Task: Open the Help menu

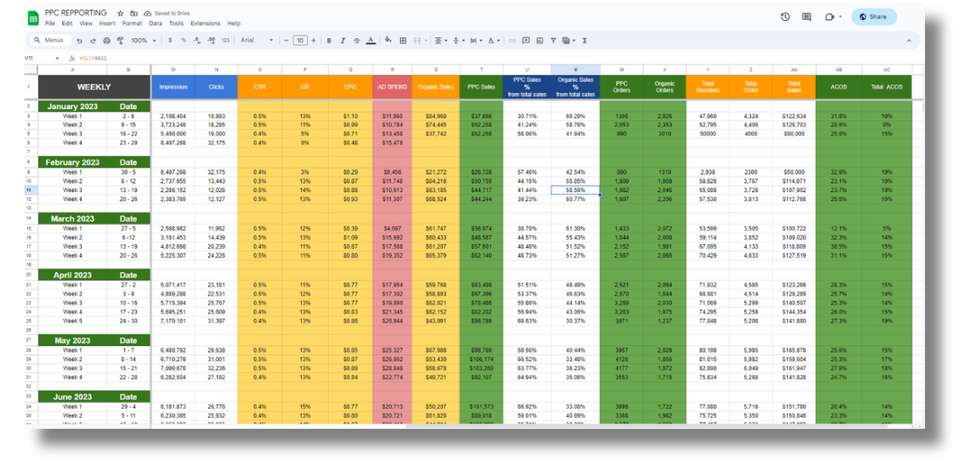Action: [233, 24]
